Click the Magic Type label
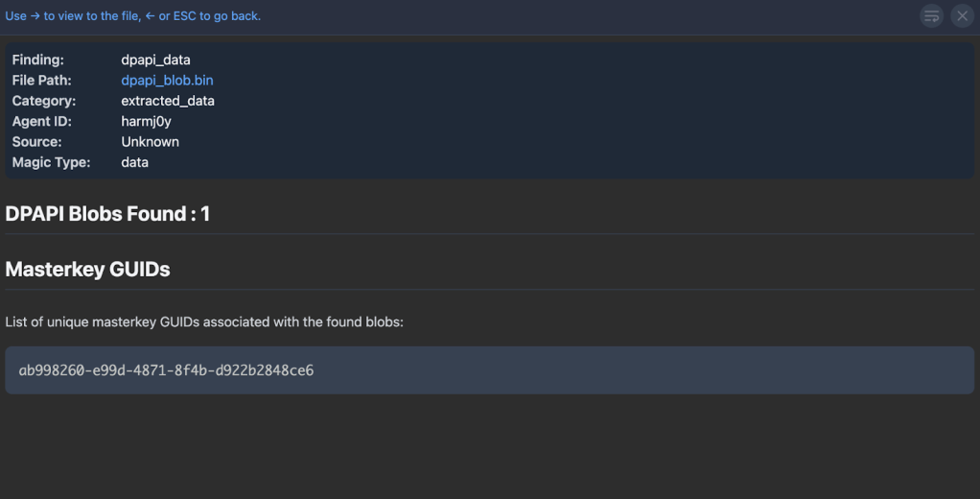The height and width of the screenshot is (499, 980). click(51, 163)
